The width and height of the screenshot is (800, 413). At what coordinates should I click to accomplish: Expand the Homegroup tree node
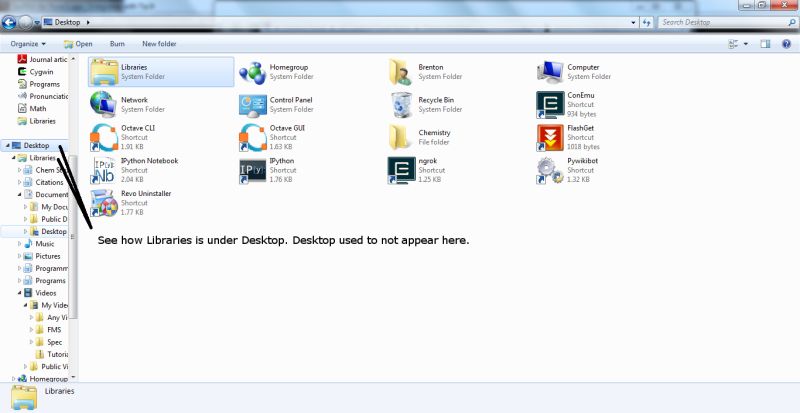coord(14,379)
